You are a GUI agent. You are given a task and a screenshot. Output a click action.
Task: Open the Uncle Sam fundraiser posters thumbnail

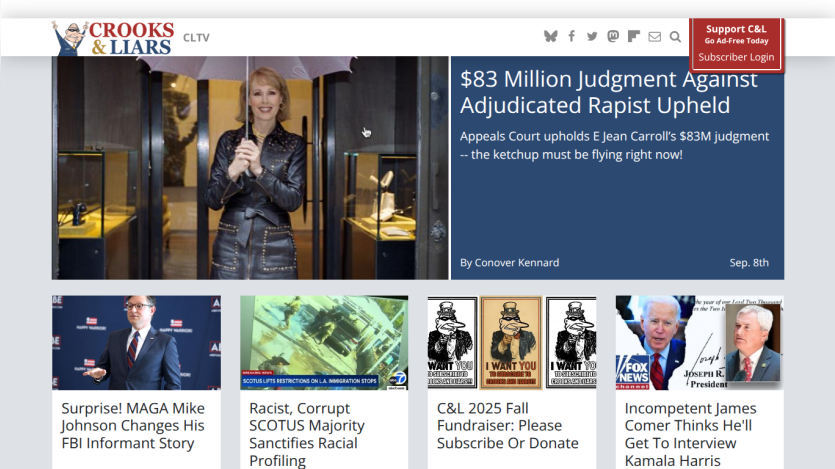(x=512, y=343)
